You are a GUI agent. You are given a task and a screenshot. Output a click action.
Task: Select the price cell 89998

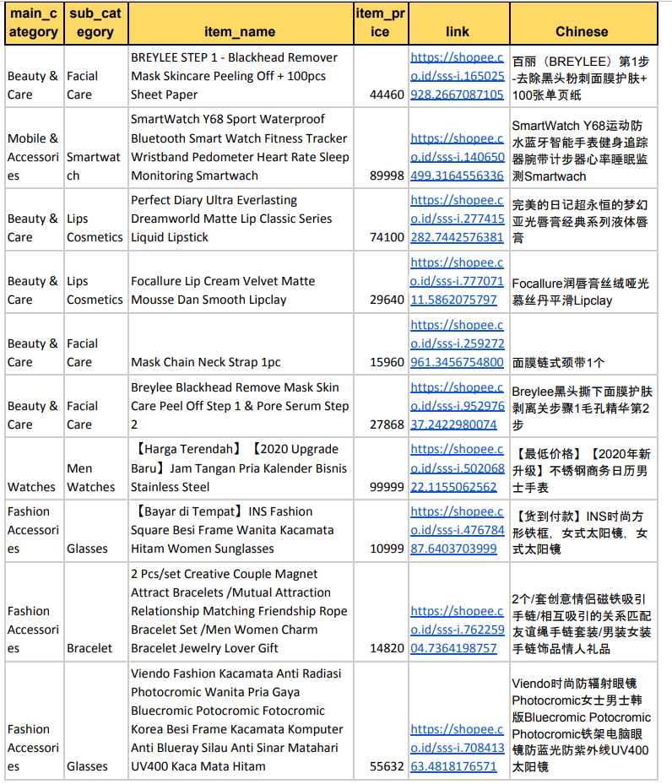[x=381, y=148]
